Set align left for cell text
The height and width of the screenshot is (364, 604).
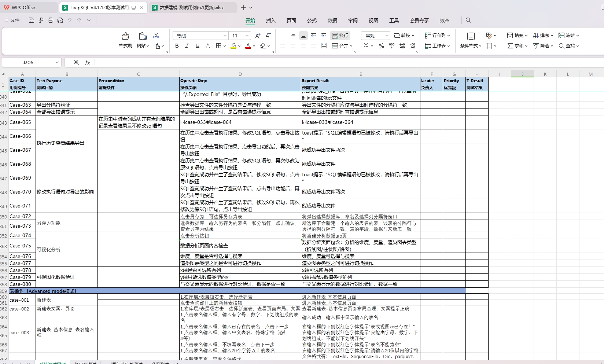(x=283, y=46)
